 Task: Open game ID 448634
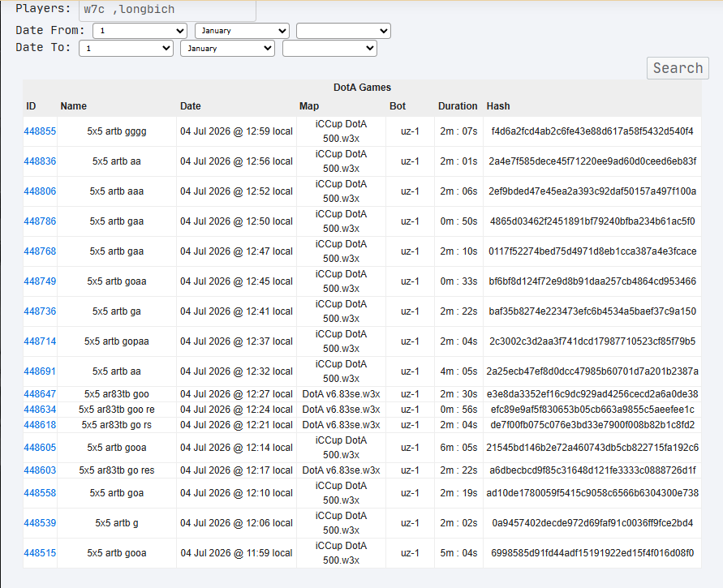click(x=40, y=410)
